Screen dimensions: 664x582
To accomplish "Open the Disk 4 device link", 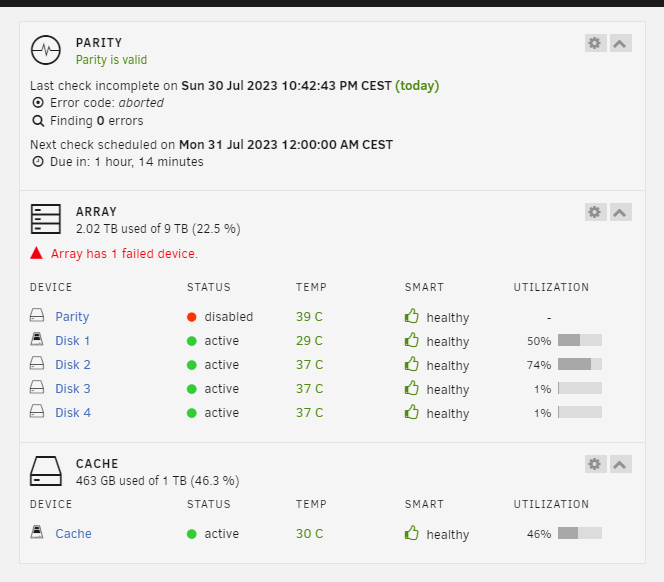I will tap(73, 413).
